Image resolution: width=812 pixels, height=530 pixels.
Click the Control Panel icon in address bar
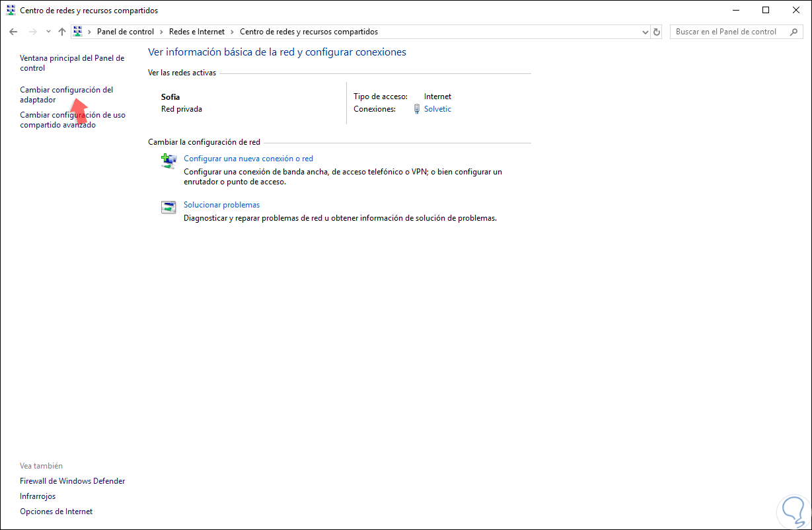[x=77, y=32]
